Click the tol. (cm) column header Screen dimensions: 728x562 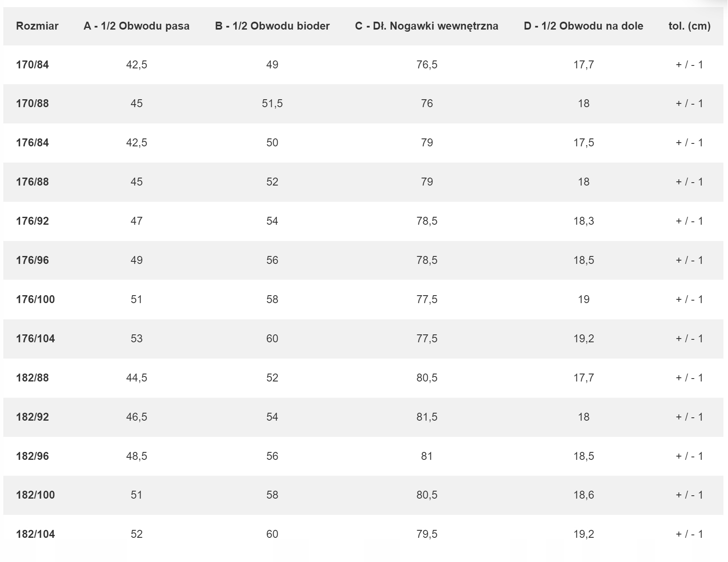tap(689, 26)
